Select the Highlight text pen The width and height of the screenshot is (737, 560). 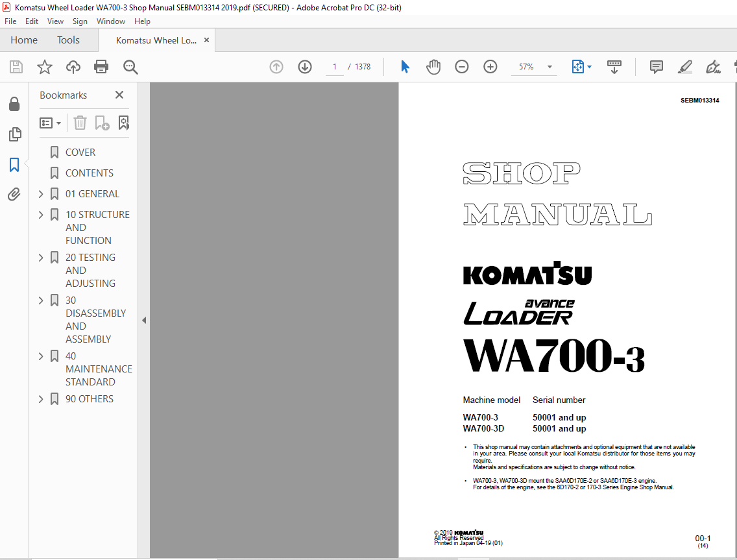(x=685, y=67)
